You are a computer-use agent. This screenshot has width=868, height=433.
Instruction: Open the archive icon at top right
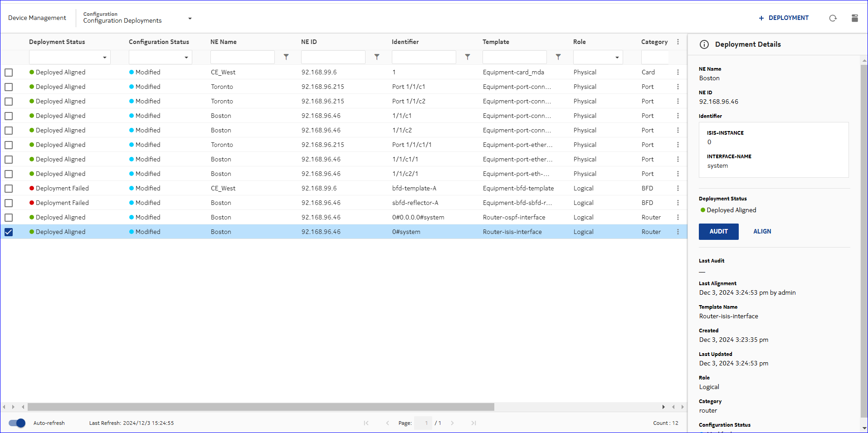coord(854,18)
